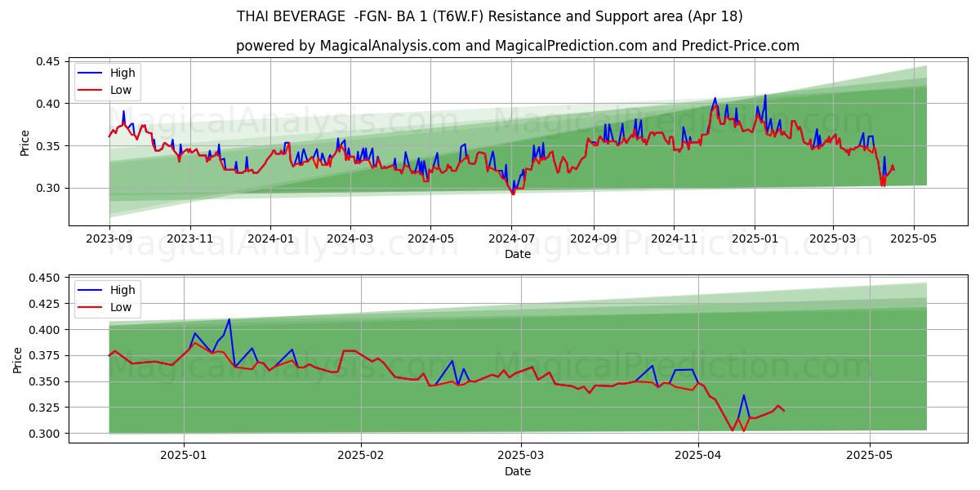Click the 2024-11 date tick label
Screen dimensions: 980x490
click(674, 238)
